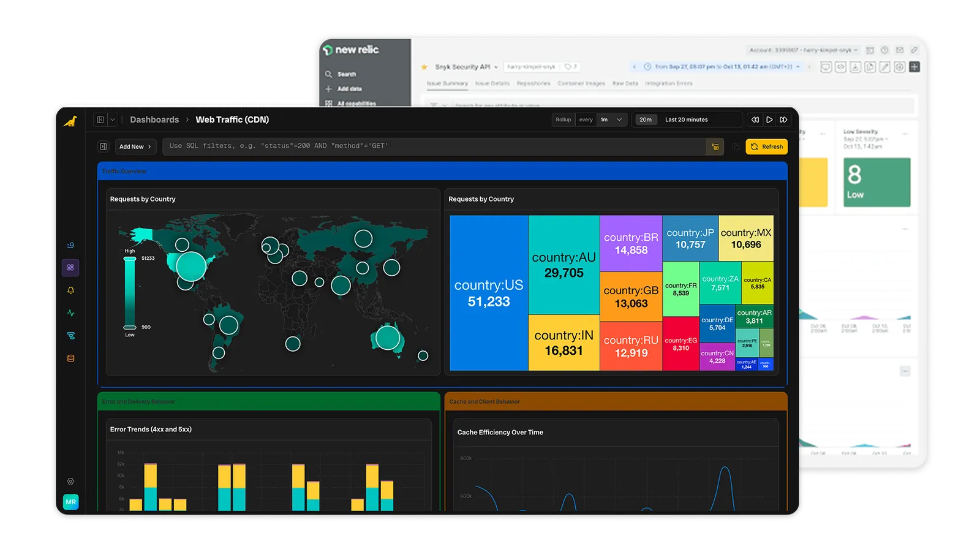Select the country:AR 3,811 tile
Screen dimensions: 980x549
click(x=755, y=317)
